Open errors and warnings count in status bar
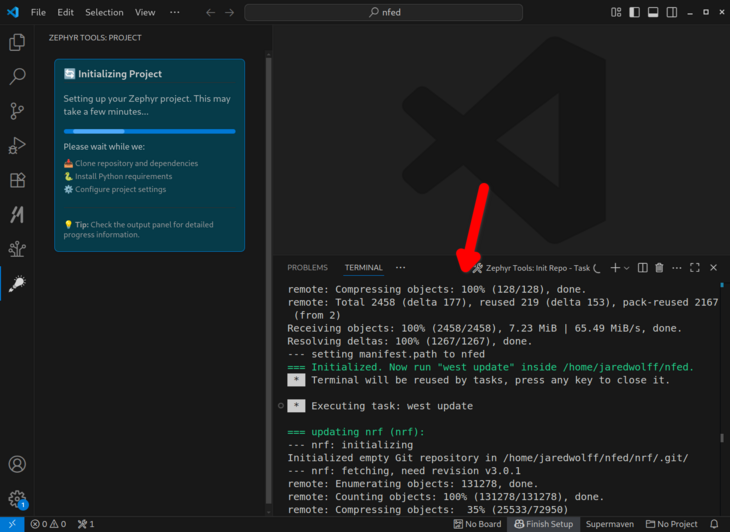The height and width of the screenshot is (532, 730). 48,524
